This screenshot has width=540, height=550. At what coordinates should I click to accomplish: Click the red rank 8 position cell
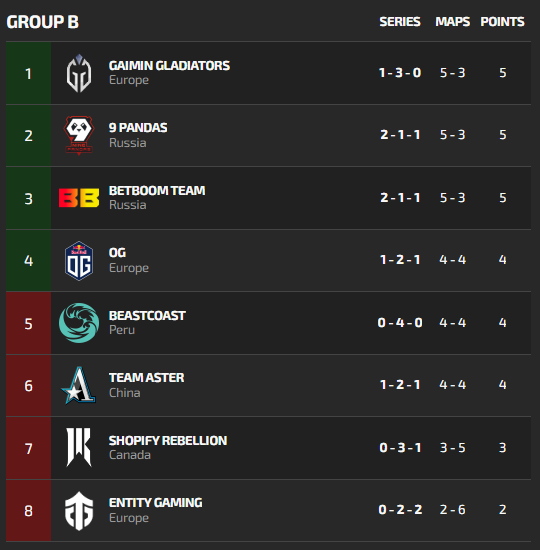28,511
